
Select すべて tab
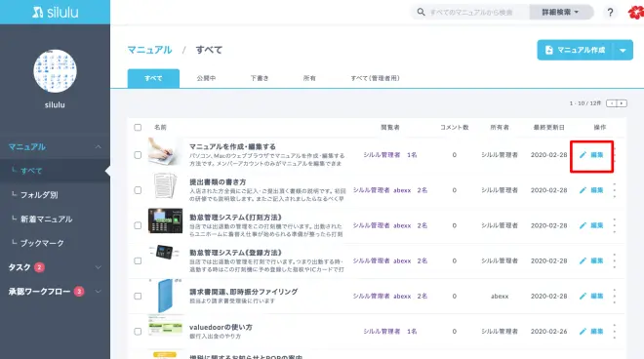coord(153,78)
